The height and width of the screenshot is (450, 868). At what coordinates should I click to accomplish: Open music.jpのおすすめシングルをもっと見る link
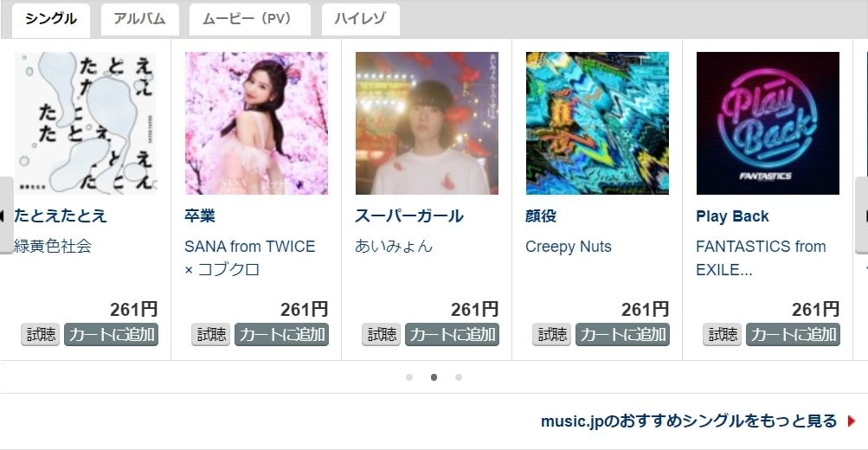tap(688, 421)
